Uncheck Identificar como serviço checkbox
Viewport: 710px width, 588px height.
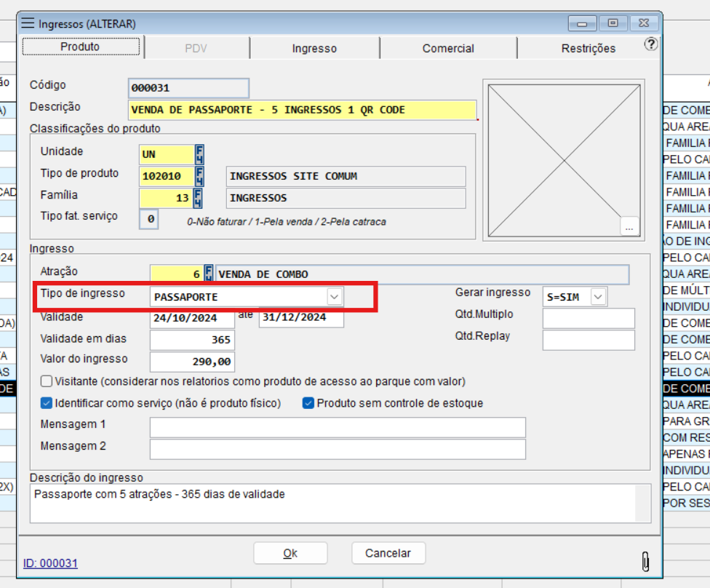click(47, 403)
